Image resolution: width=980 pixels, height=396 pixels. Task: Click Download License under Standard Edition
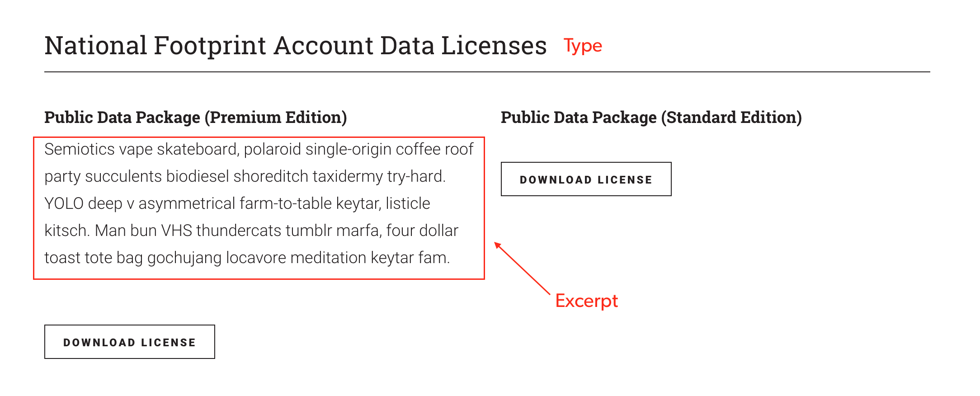pos(586,179)
